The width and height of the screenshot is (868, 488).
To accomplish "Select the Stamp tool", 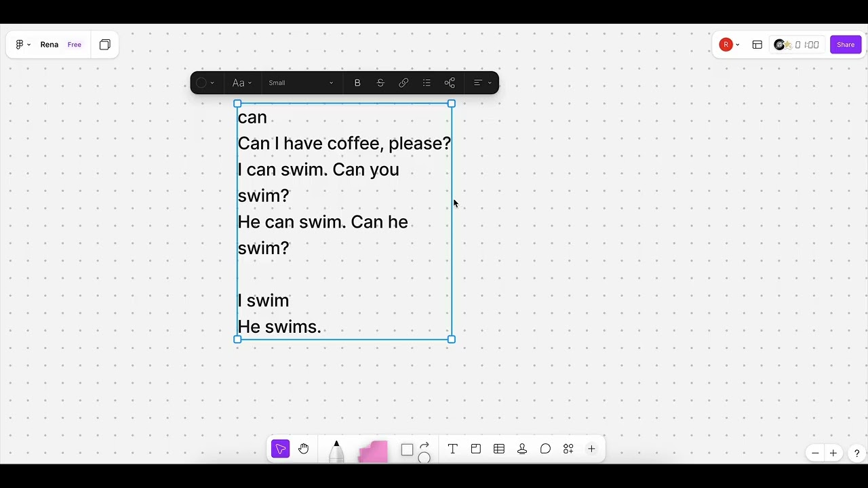I will [522, 449].
